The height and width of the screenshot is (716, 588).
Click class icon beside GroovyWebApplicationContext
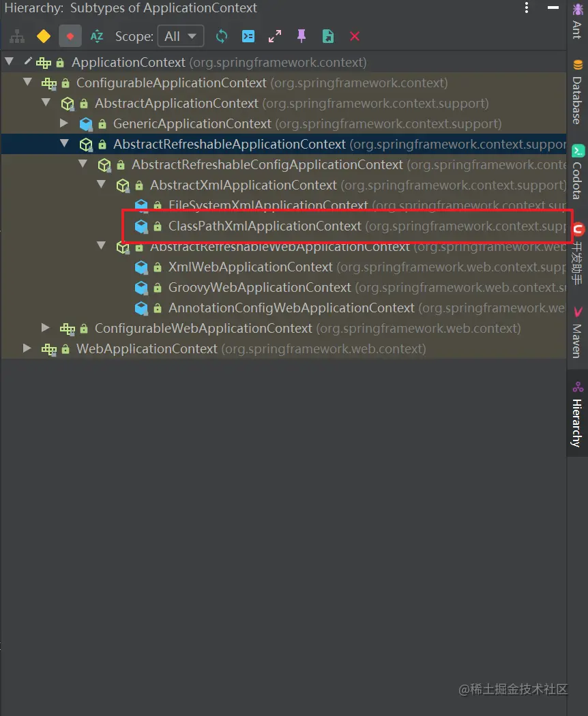(141, 288)
